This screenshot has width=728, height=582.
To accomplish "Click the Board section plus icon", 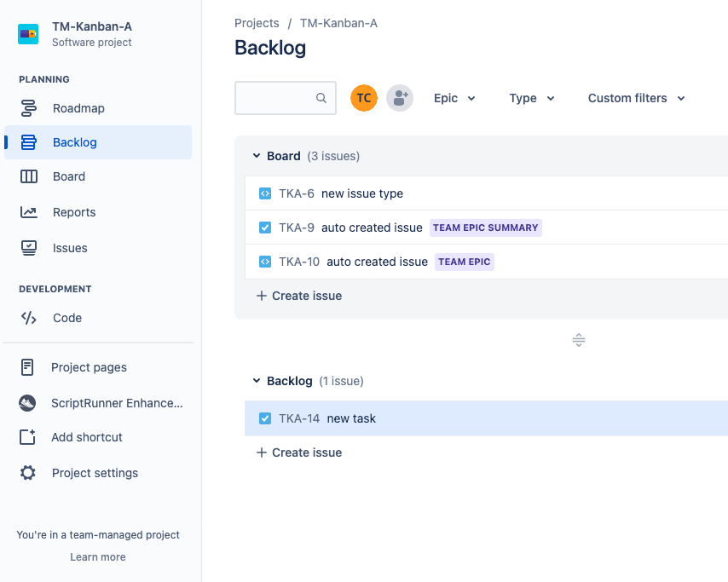I will pos(262,296).
